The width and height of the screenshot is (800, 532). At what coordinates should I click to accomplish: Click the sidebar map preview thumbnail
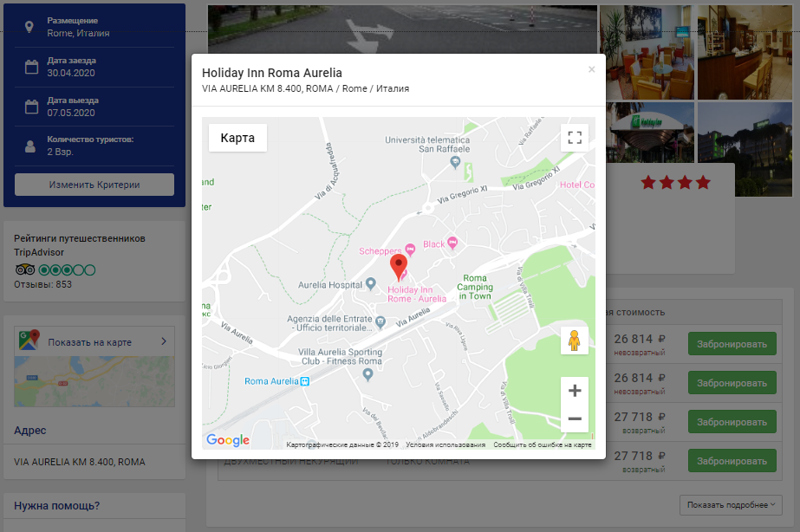(x=94, y=381)
